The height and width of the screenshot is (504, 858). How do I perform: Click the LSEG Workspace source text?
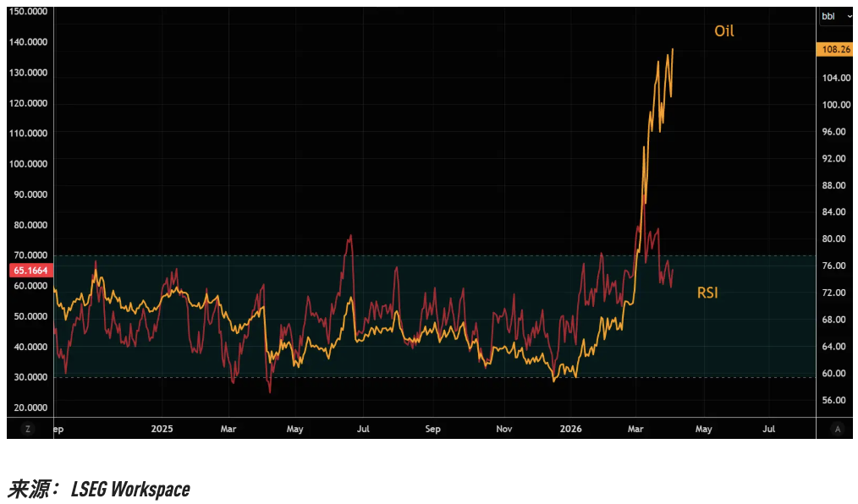[130, 489]
